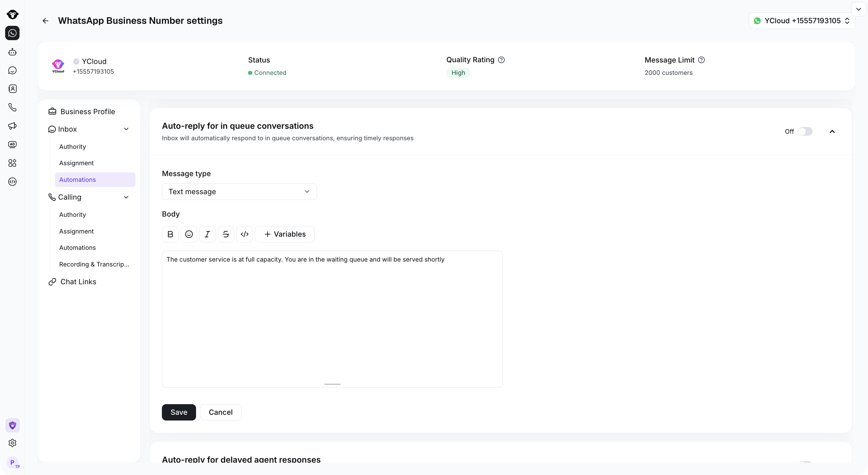The height and width of the screenshot is (475, 868).
Task: Click the Cancel button
Action: (x=221, y=412)
